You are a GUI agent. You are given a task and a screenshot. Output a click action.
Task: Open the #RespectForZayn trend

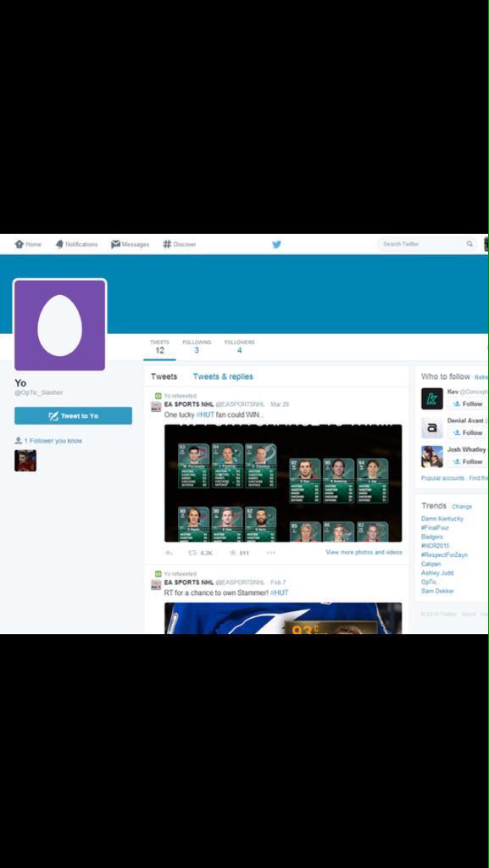[444, 554]
